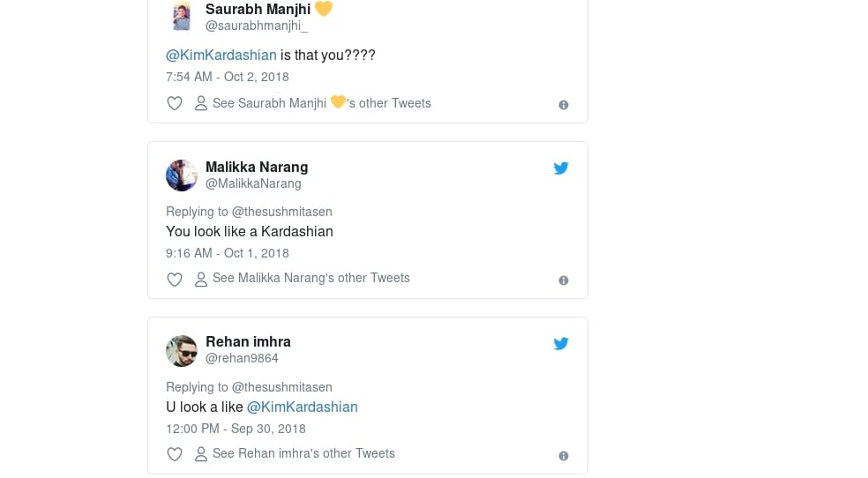Open info icon on Saurabh Manjhi's tweet

[564, 105]
